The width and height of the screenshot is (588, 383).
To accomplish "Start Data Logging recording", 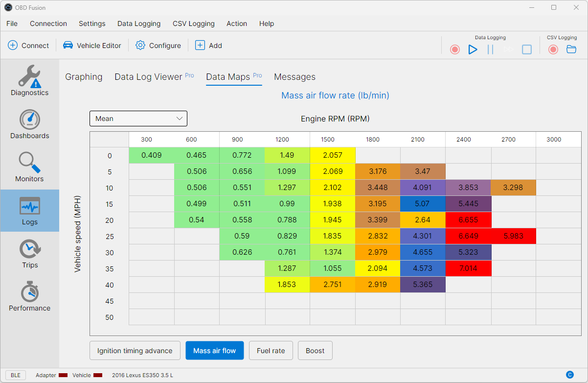I will click(x=454, y=49).
